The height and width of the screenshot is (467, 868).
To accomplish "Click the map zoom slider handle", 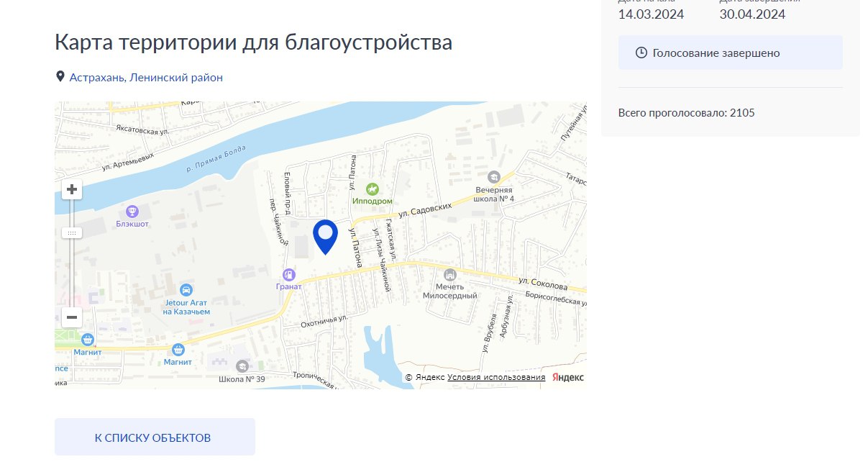I will [x=72, y=233].
